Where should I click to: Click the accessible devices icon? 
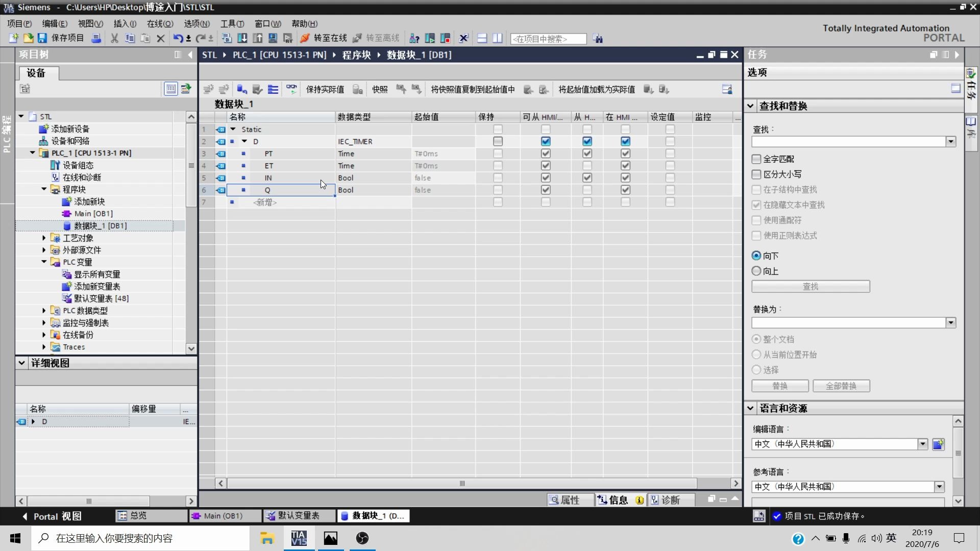pyautogui.click(x=414, y=38)
